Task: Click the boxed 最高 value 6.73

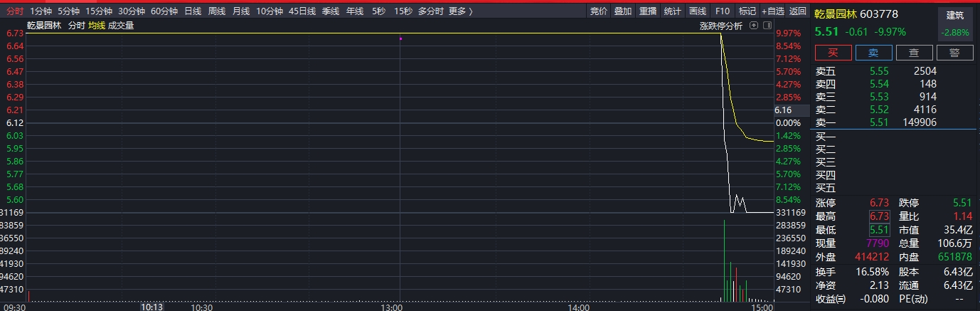Action: [x=879, y=216]
